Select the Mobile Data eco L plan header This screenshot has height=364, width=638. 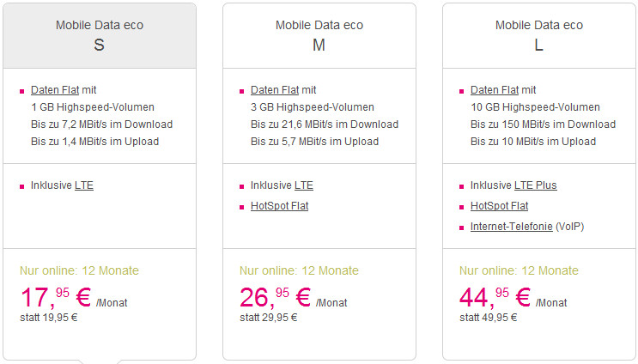pos(538,36)
